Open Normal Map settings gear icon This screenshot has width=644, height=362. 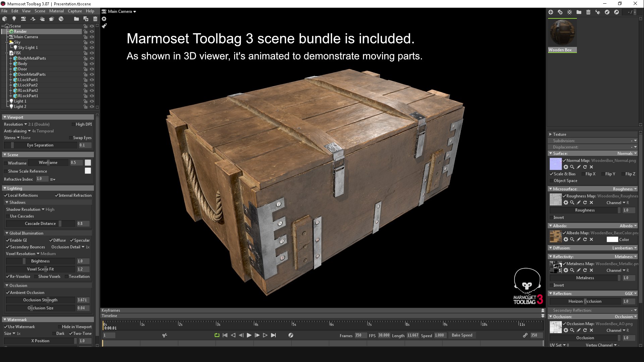tap(566, 167)
